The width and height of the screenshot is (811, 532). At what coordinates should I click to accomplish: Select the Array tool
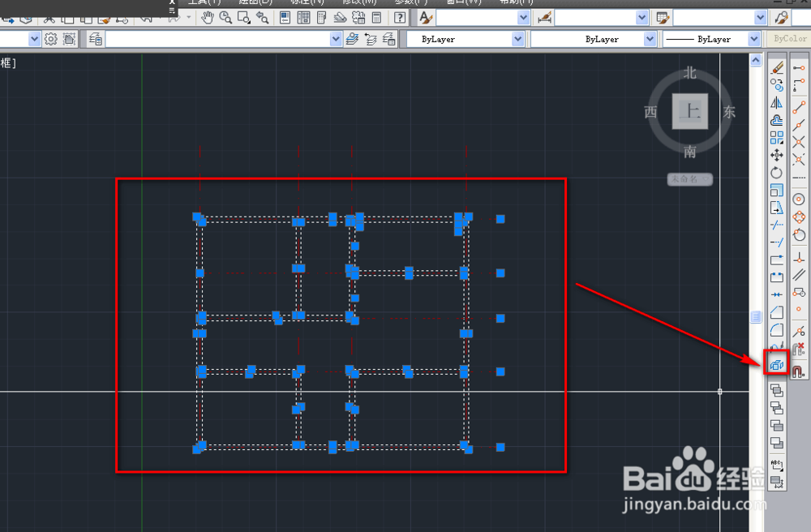[x=776, y=138]
